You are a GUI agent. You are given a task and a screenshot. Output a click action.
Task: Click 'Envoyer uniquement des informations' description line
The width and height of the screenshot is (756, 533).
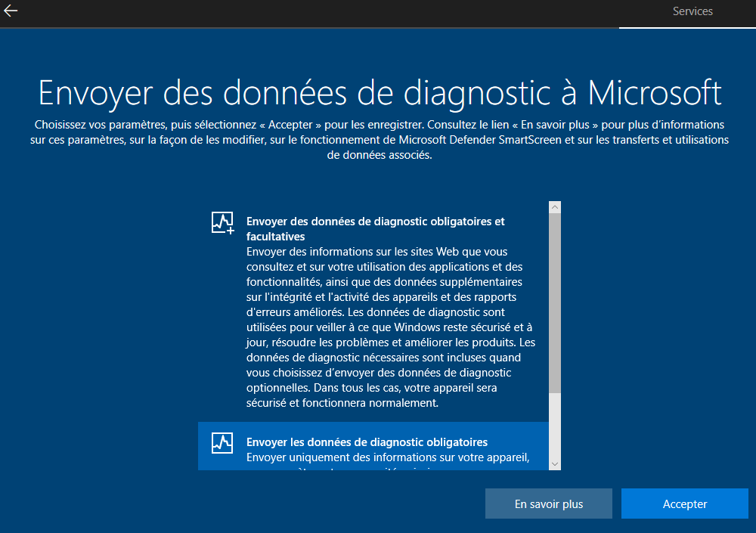pos(387,457)
